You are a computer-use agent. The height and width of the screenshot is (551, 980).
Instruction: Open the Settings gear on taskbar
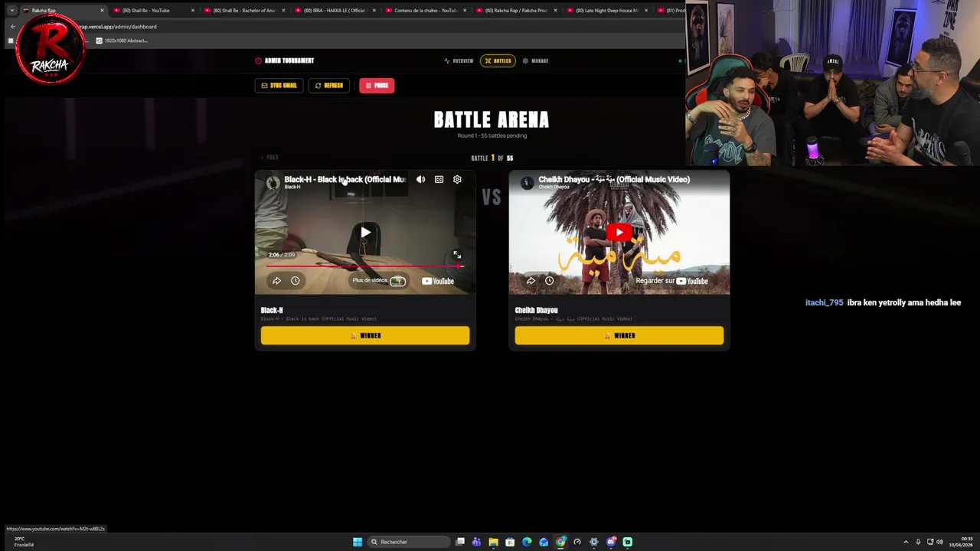(x=593, y=542)
